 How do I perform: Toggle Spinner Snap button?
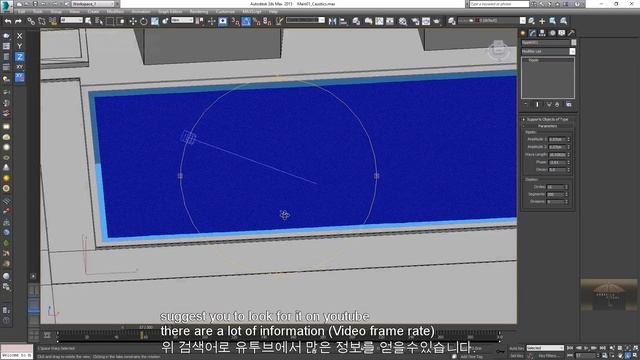tap(267, 21)
